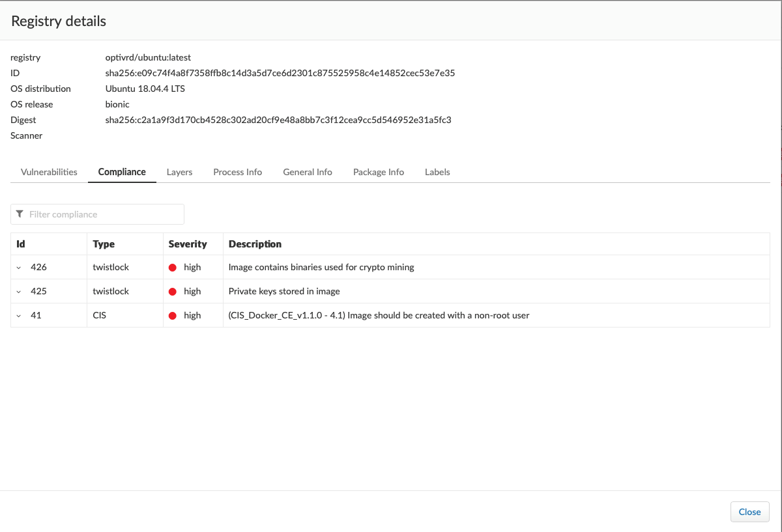
Task: Click the filter funnel icon
Action: click(x=20, y=214)
